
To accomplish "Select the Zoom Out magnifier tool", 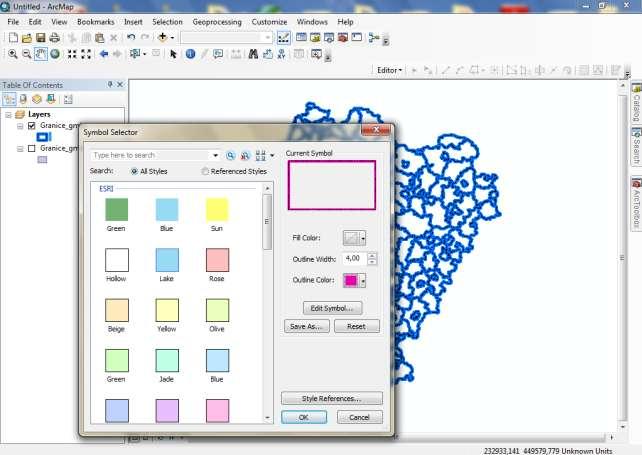I will [27, 54].
